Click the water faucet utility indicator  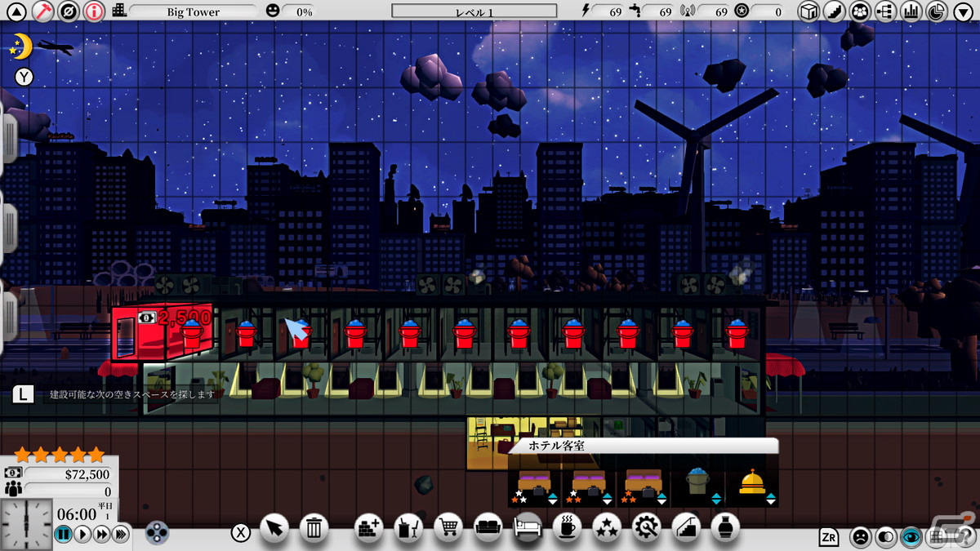point(635,11)
